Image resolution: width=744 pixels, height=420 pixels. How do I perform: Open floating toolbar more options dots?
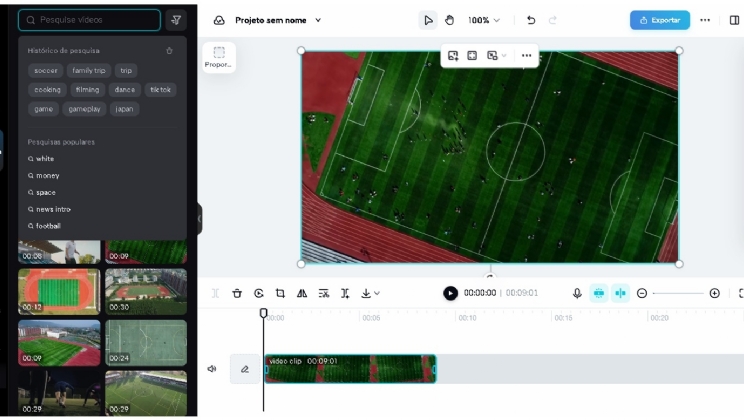pos(526,56)
